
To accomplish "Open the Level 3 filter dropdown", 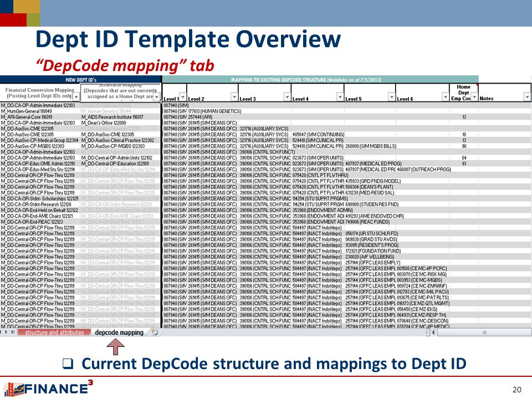I will (287, 97).
